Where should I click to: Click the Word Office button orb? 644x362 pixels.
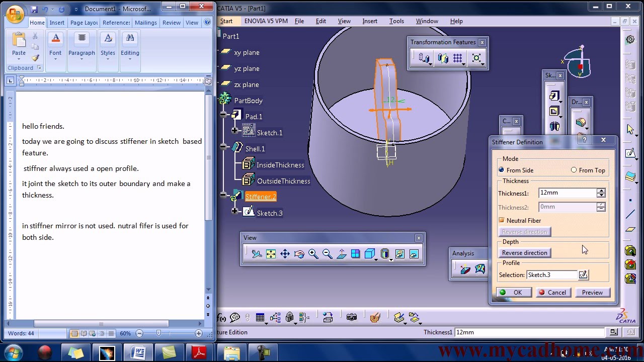pos(15,14)
